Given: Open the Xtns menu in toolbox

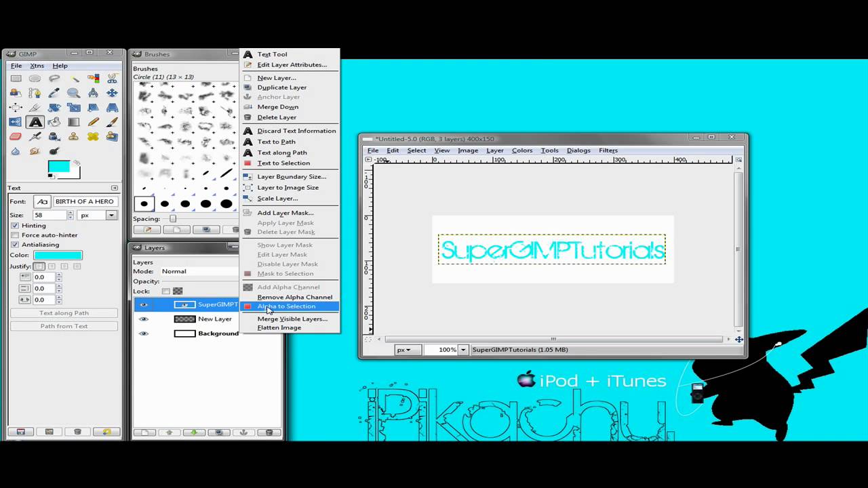Looking at the screenshot, I should [x=37, y=66].
